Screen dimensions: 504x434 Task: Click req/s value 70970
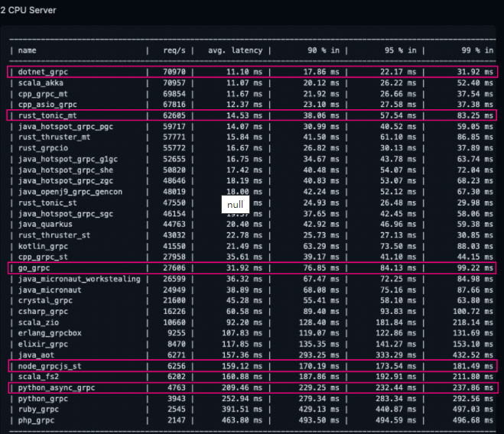pyautogui.click(x=174, y=72)
